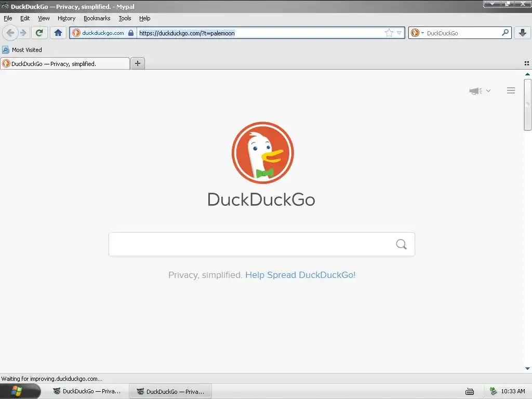This screenshot has width=532, height=399.
Task: Open the search engine selector dropdown
Action: point(422,33)
